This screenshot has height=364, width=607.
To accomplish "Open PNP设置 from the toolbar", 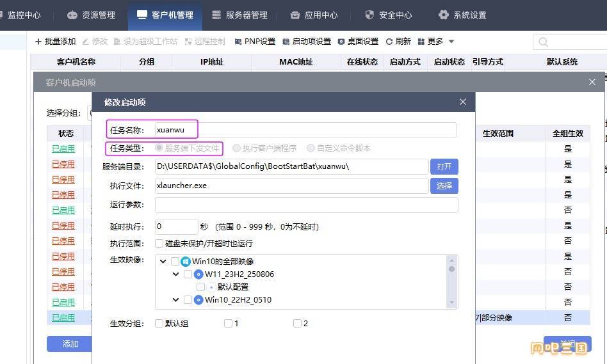I will pyautogui.click(x=255, y=42).
